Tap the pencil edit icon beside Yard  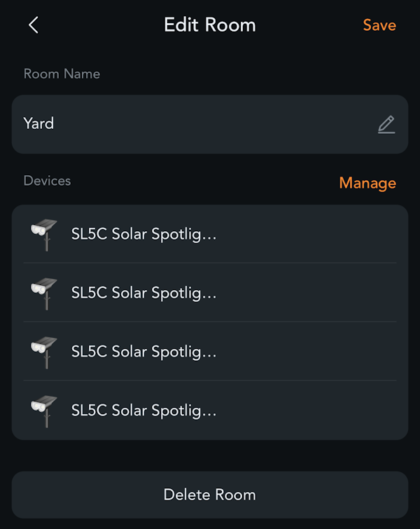click(386, 125)
